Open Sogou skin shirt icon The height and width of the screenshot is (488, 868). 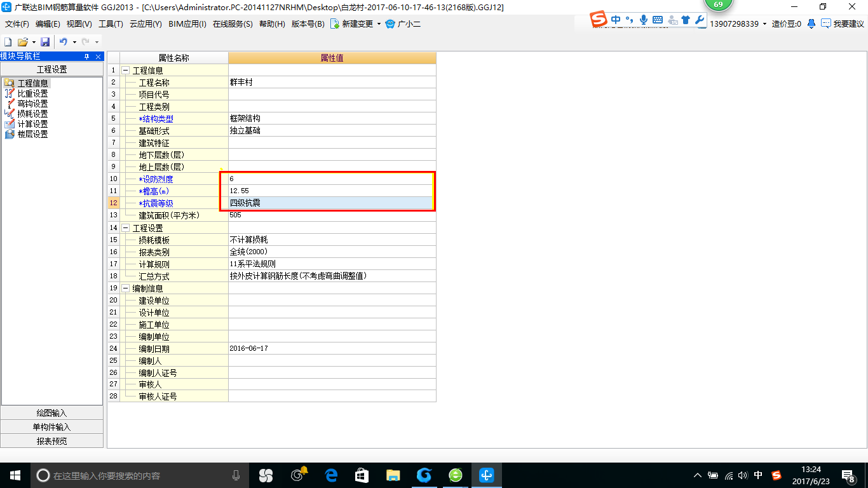(x=686, y=20)
